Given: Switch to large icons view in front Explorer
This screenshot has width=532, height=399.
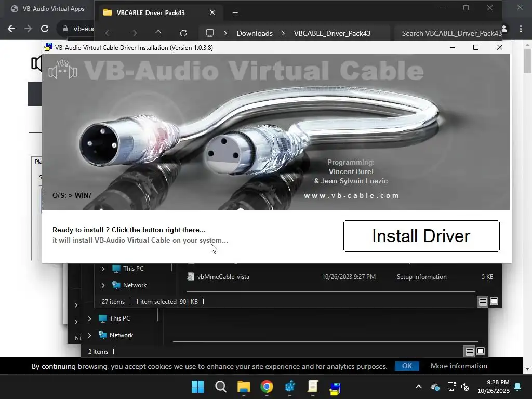Looking at the screenshot, I should coord(494,301).
